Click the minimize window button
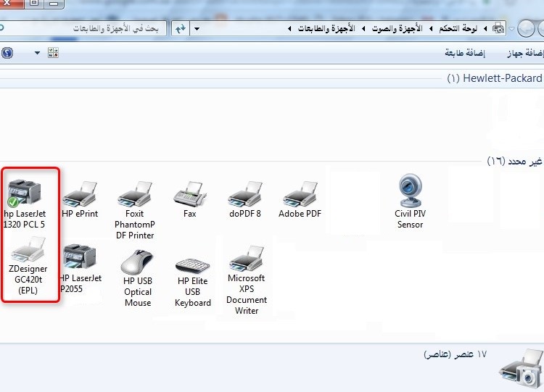The image size is (544, 392). [54, 3]
